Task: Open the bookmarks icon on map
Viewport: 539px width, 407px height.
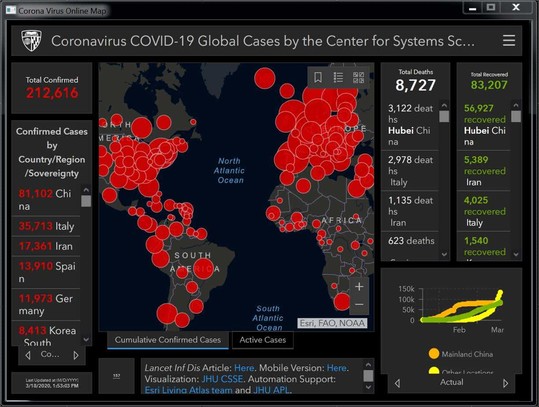Action: (318, 77)
